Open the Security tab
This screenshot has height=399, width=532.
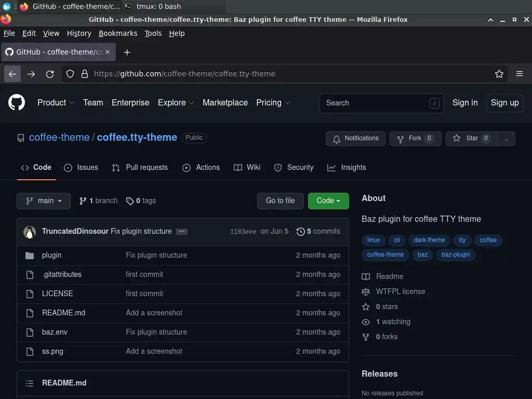pyautogui.click(x=294, y=168)
